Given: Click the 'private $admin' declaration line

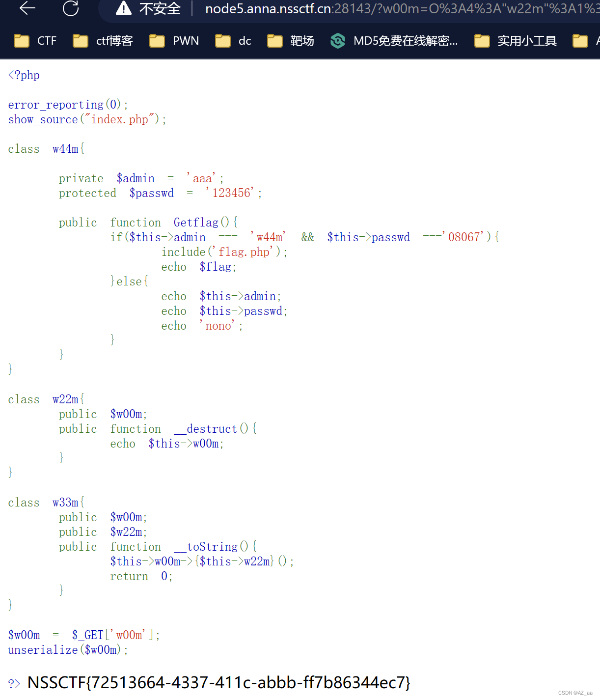Looking at the screenshot, I should [x=141, y=178].
